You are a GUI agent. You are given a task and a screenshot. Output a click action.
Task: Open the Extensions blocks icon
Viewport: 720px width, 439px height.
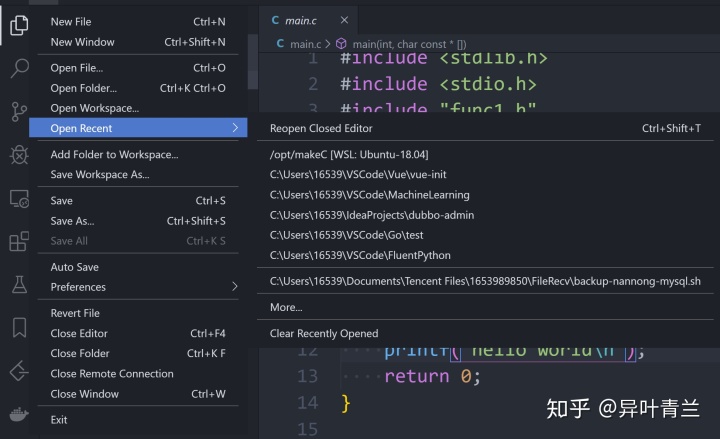click(19, 241)
